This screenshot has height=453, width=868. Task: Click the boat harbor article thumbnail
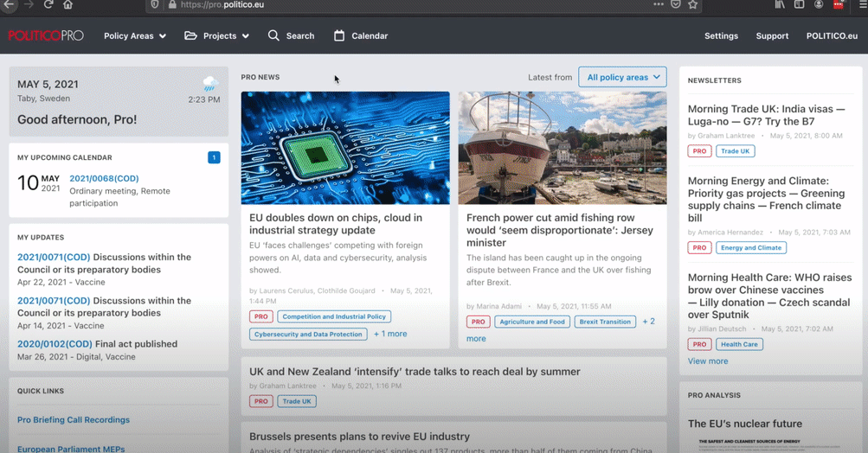[x=563, y=148]
